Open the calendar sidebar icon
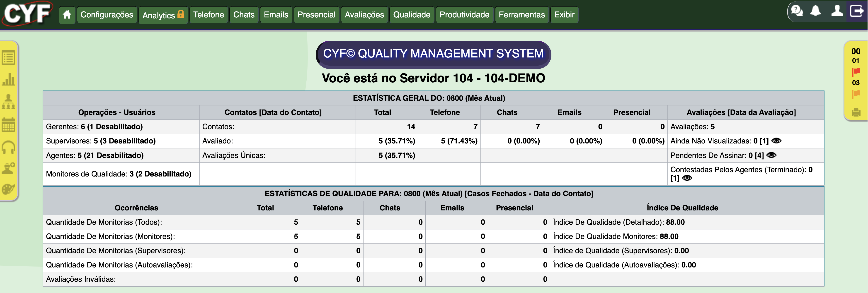 tap(8, 124)
